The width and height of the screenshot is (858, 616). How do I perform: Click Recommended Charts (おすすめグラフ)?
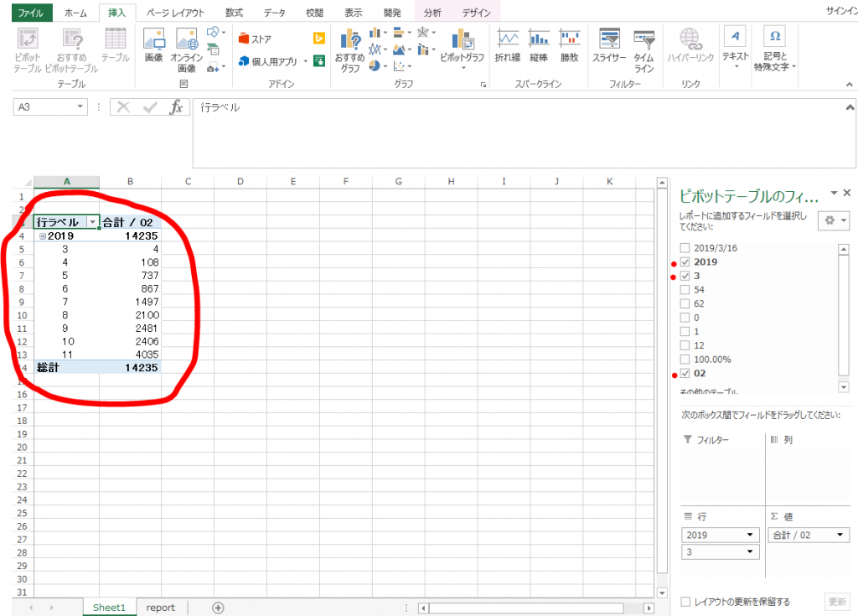point(349,50)
